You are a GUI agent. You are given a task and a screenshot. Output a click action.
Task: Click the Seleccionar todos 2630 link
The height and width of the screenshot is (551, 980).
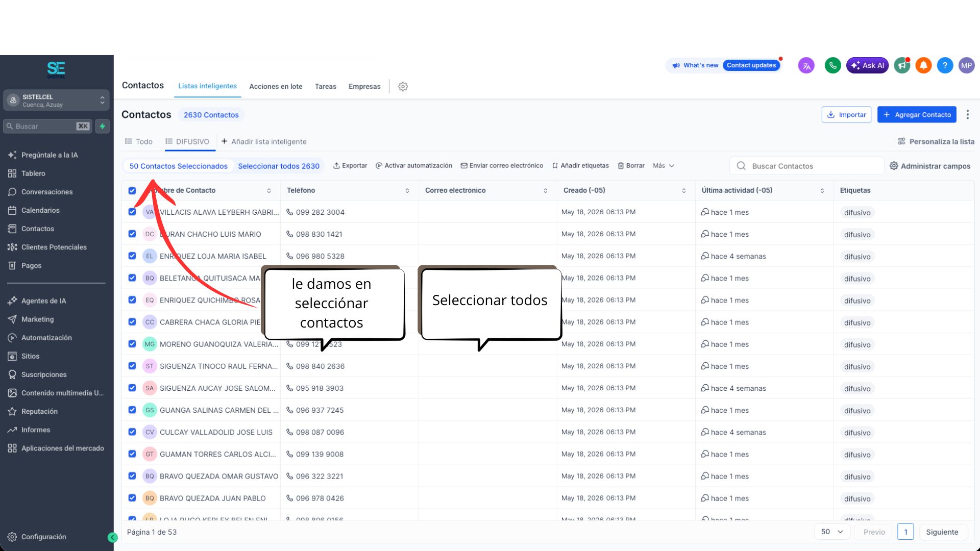pos(279,166)
